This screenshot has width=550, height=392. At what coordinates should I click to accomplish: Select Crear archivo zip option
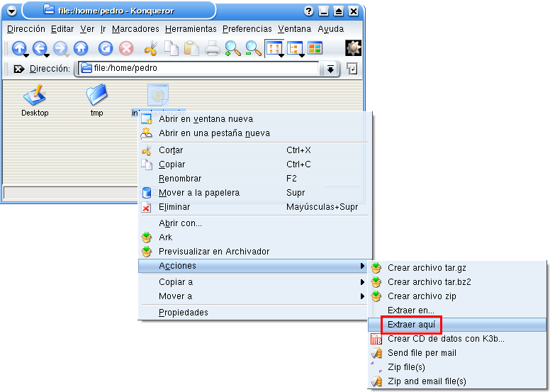pyautogui.click(x=421, y=296)
